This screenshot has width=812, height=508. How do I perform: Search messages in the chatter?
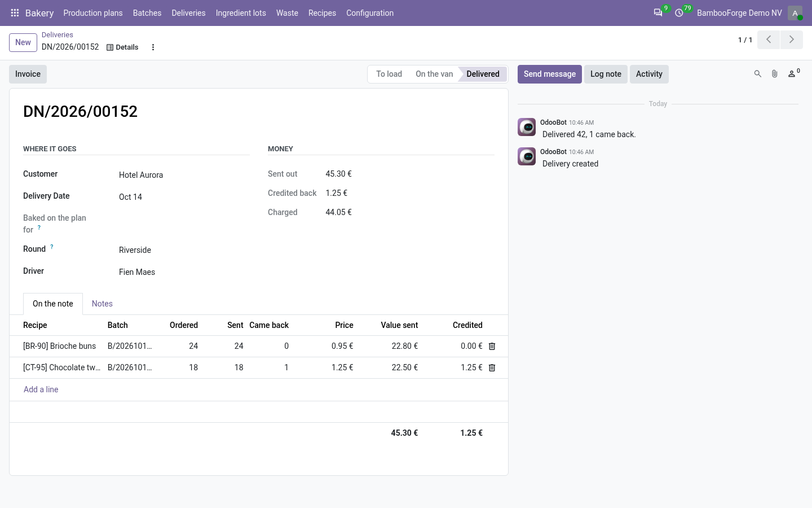[758, 74]
